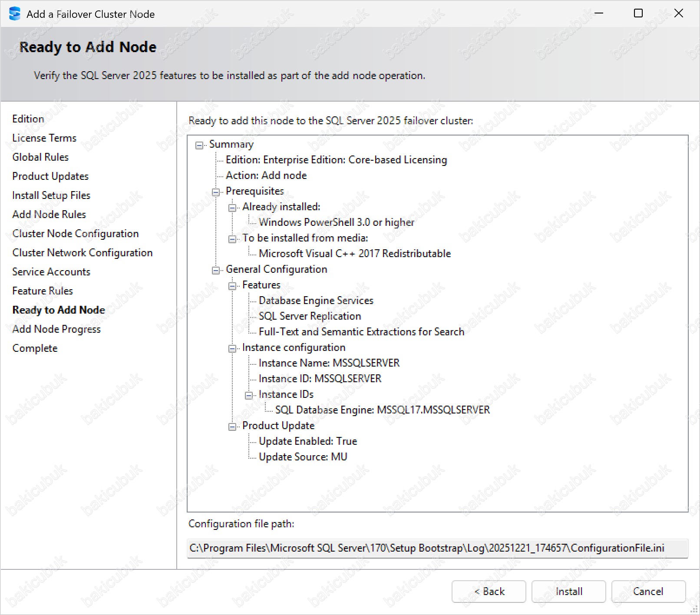Open the Service Accounts step in sidebar
This screenshot has height=615, width=700.
coord(51,272)
